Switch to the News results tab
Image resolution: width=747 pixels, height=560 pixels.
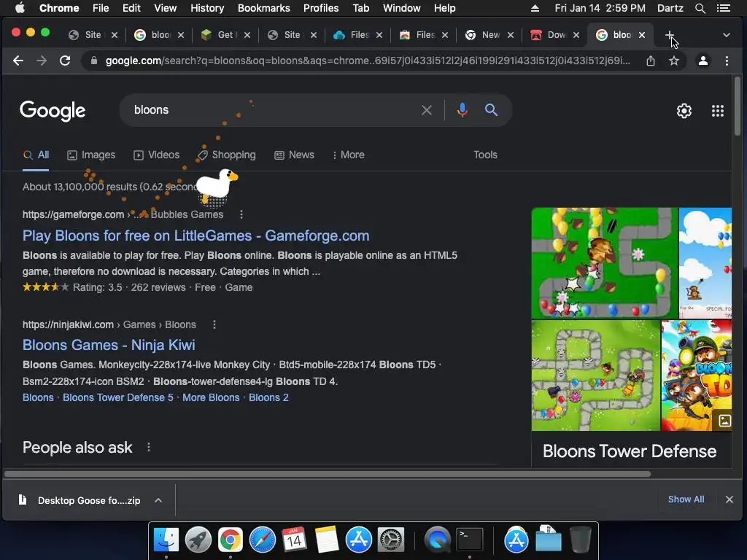coord(295,155)
